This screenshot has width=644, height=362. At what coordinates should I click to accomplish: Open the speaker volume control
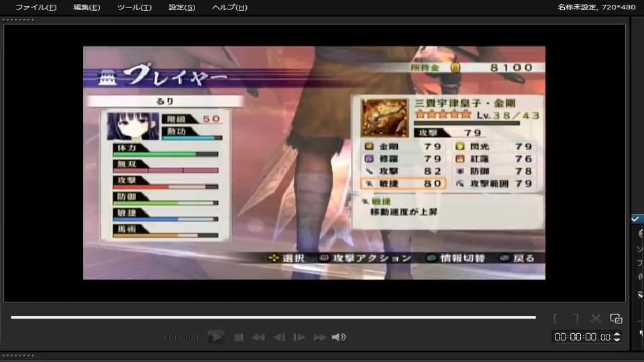click(x=339, y=337)
